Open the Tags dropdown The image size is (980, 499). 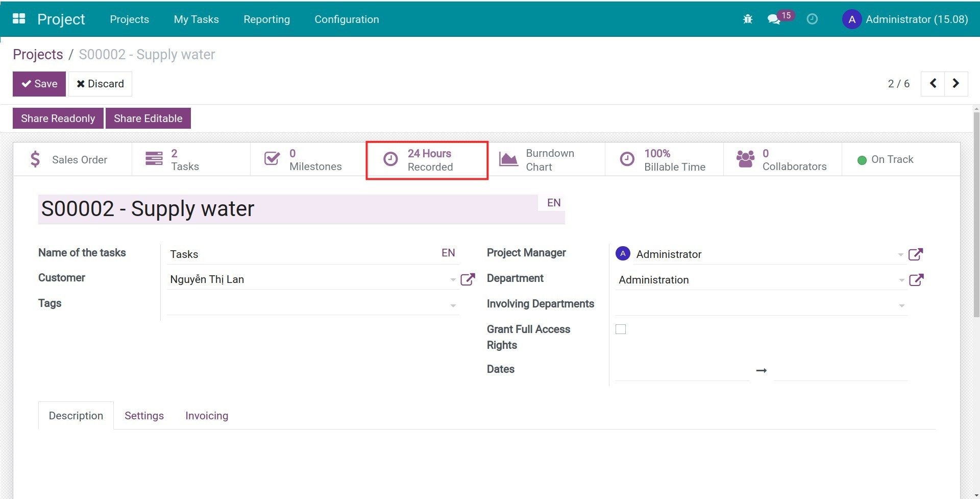(452, 304)
